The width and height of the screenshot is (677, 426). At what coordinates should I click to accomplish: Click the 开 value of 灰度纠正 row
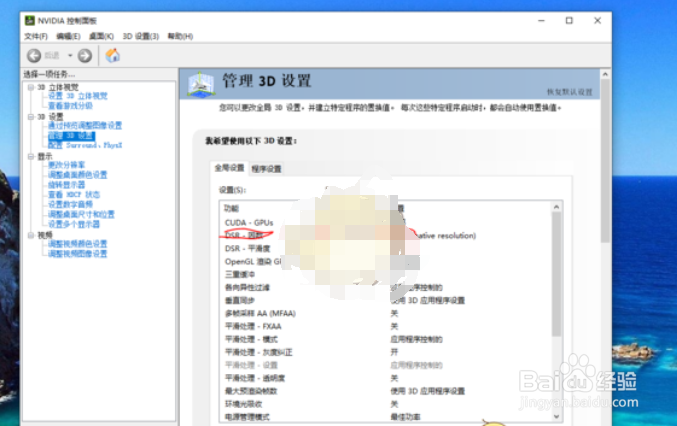(394, 352)
